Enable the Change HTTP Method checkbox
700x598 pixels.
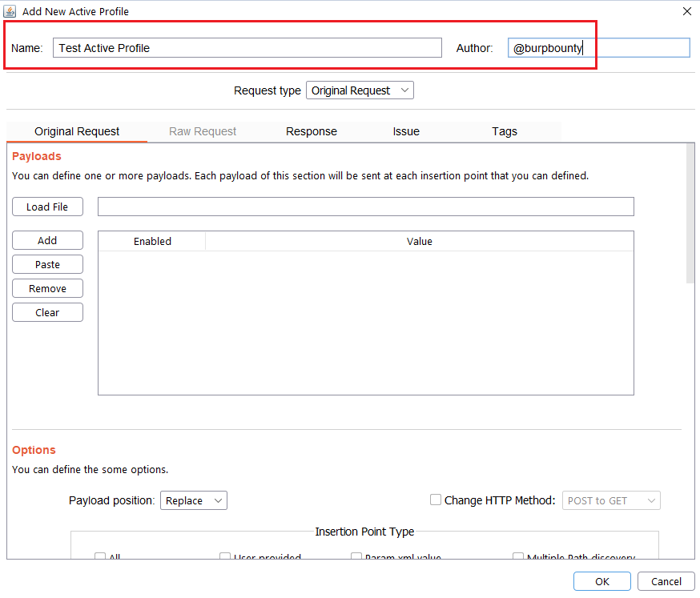[436, 500]
